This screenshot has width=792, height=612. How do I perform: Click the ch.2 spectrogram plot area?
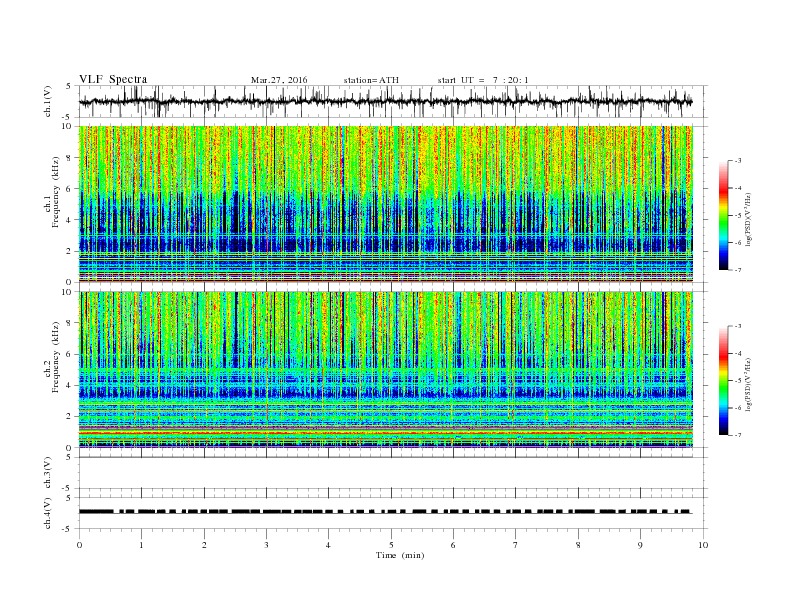click(x=385, y=370)
